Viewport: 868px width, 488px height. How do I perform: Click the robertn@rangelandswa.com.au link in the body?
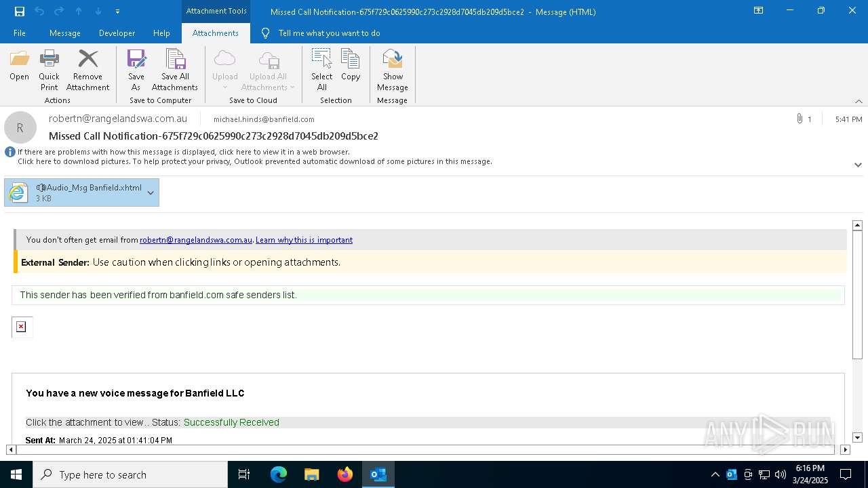point(196,240)
